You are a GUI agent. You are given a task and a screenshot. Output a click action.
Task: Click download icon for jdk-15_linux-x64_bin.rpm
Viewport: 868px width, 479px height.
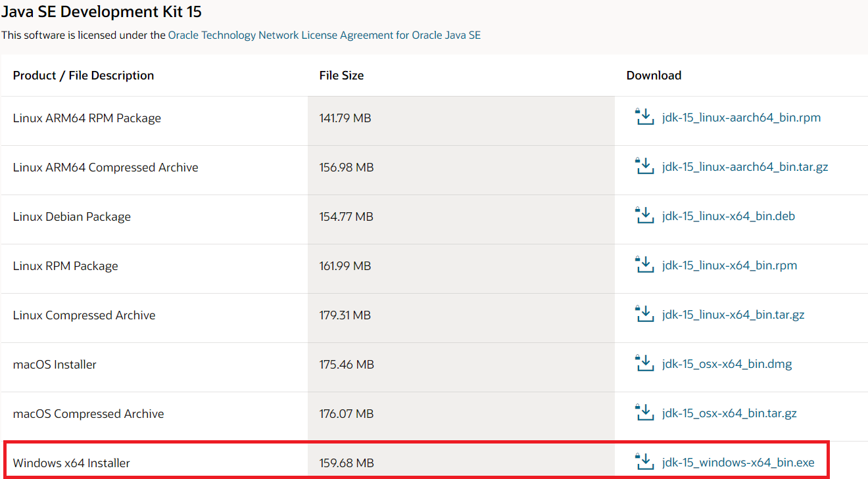pos(645,265)
